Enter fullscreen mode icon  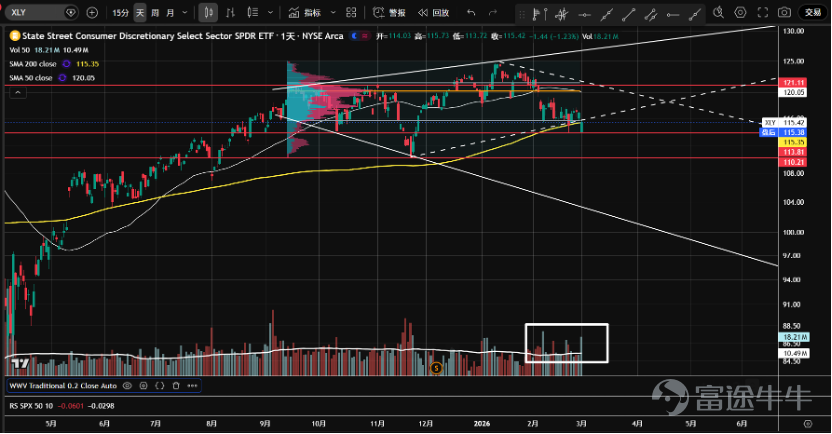click(762, 12)
